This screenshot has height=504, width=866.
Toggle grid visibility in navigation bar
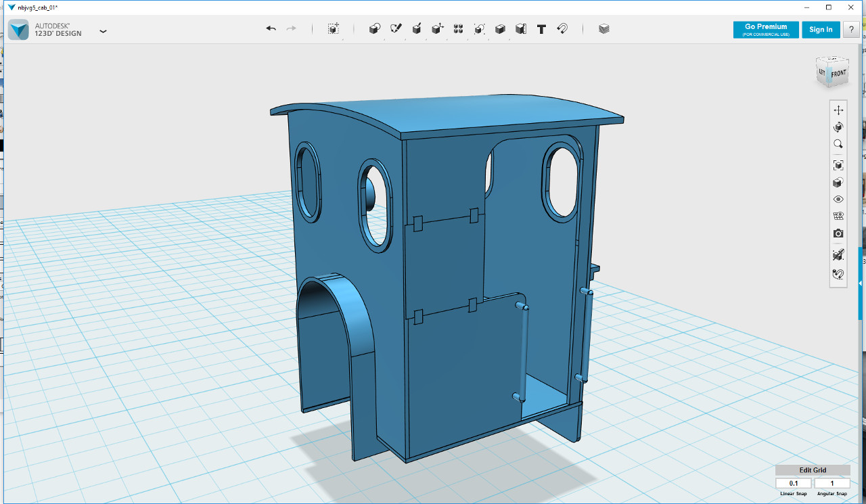pos(838,216)
